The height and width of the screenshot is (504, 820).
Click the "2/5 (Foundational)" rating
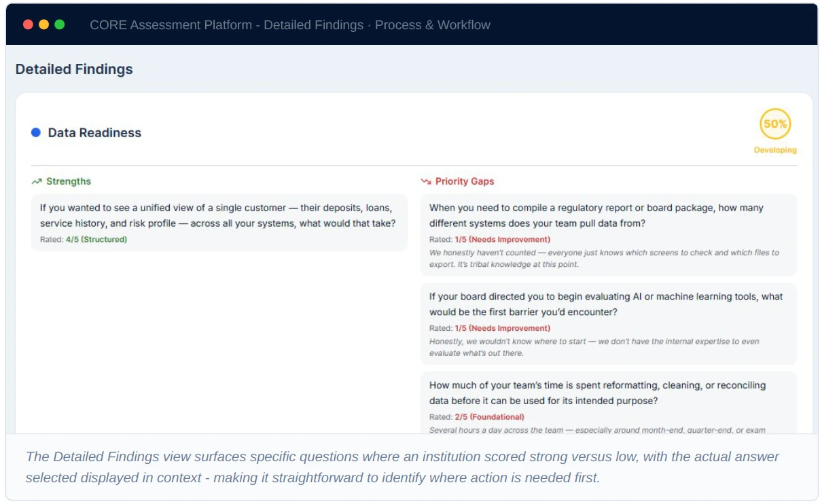coord(490,417)
